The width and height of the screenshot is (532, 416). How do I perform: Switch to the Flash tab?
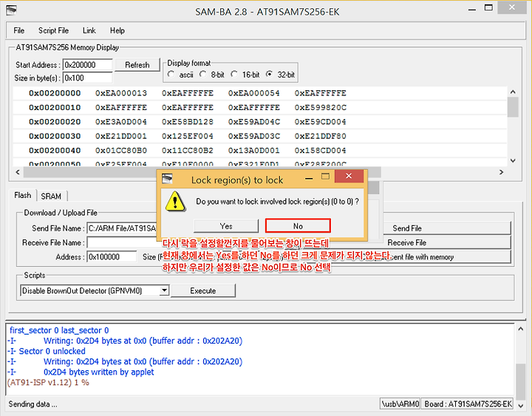point(23,196)
